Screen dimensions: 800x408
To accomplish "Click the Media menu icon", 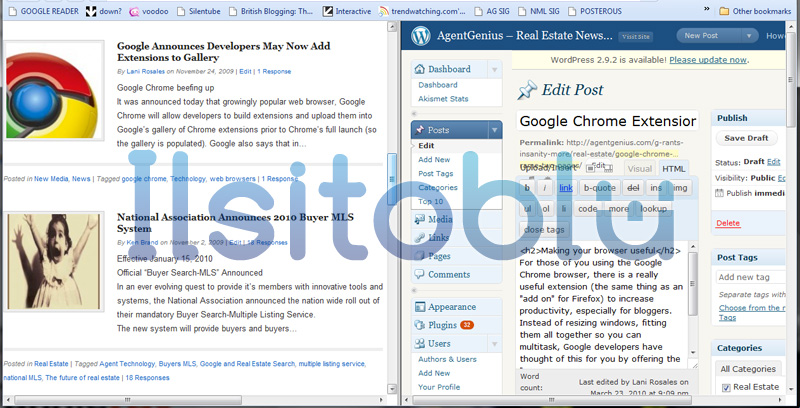I will click(x=419, y=219).
